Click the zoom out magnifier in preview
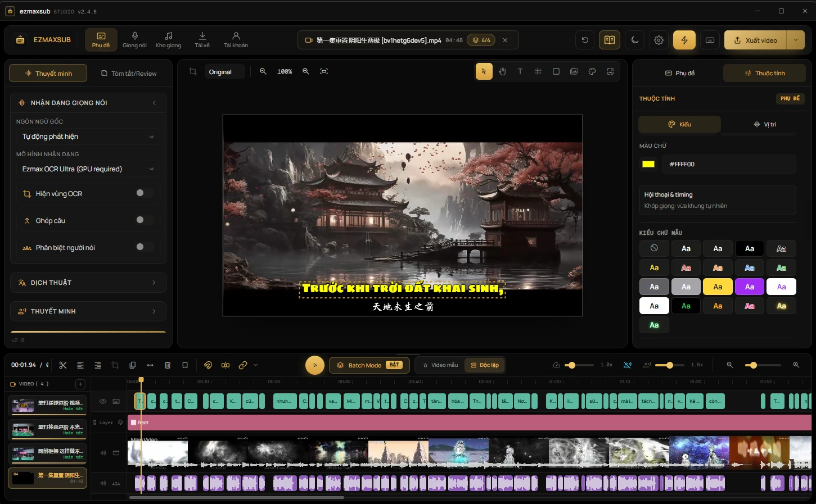 263,71
